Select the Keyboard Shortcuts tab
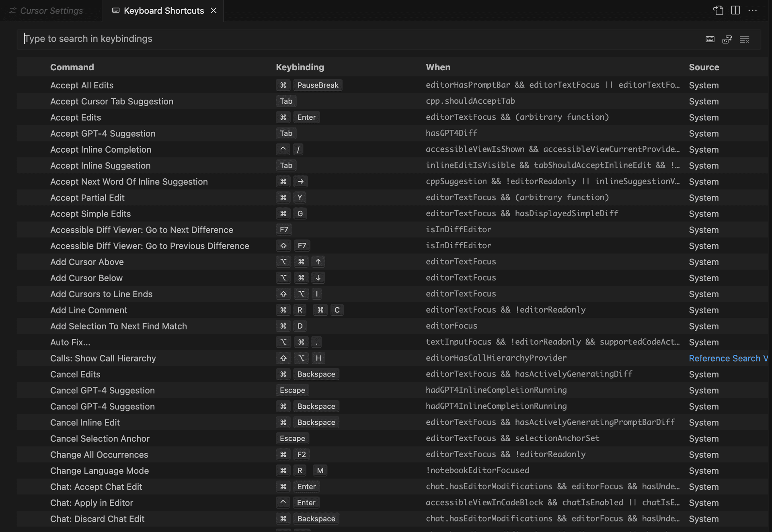772x532 pixels. tap(163, 11)
